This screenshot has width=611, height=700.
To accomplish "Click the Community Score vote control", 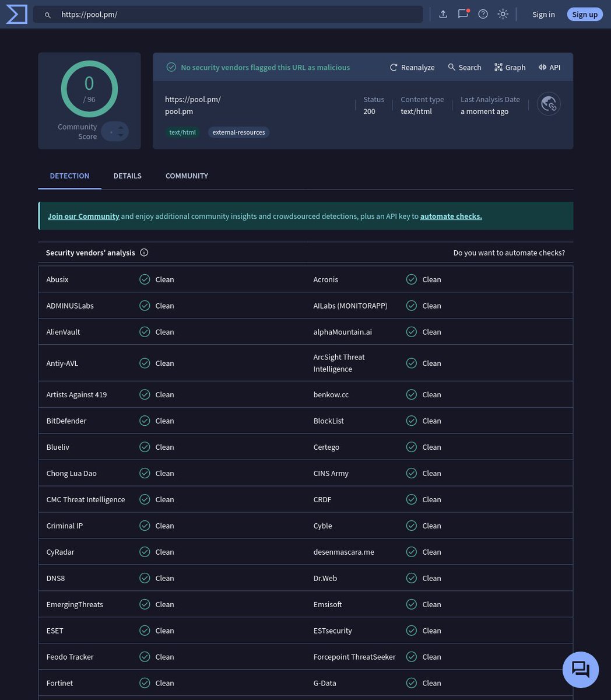I will pyautogui.click(x=115, y=131).
